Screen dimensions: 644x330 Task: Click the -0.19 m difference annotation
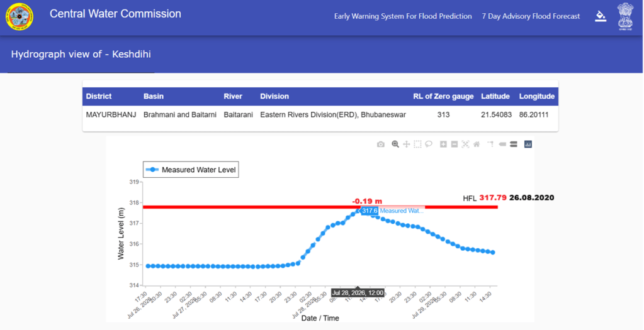pos(367,201)
